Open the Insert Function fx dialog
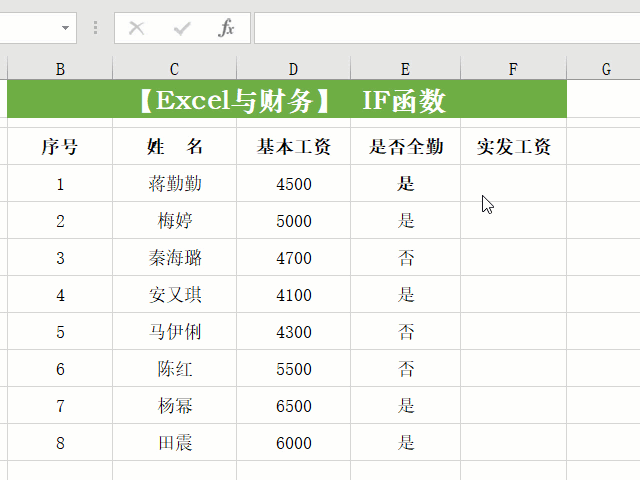Viewport: 640px width, 480px height. coord(226,28)
